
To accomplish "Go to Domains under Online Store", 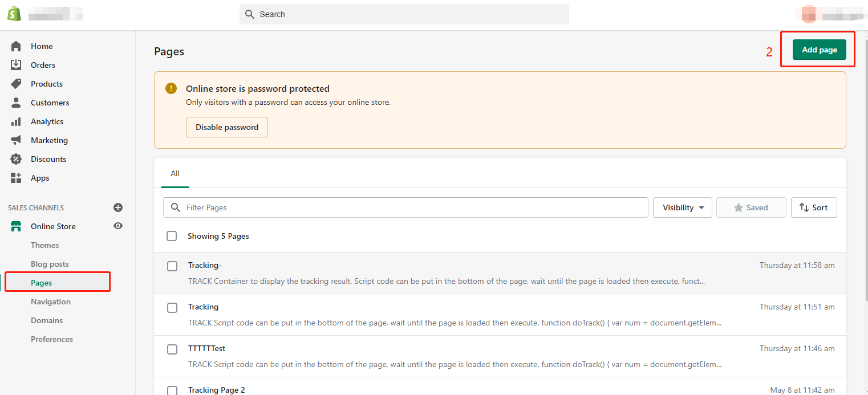I will (47, 320).
